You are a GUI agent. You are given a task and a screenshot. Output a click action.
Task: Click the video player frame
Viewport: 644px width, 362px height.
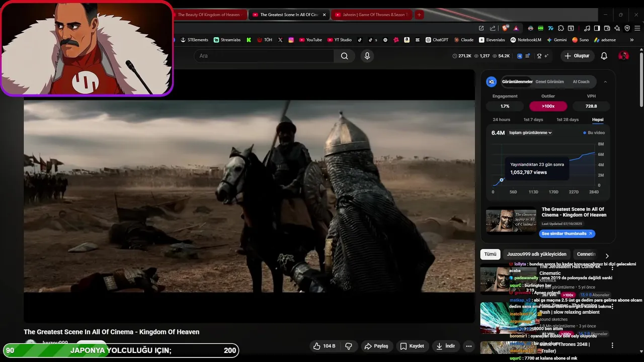pos(249,196)
